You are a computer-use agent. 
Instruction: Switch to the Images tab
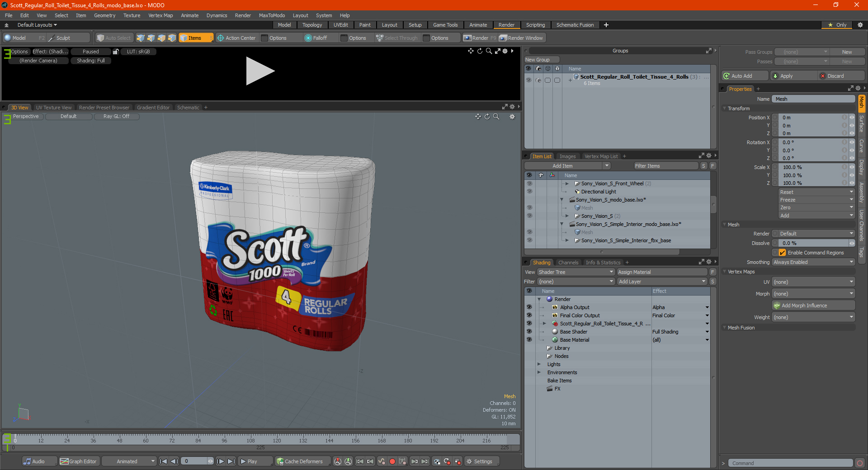click(x=567, y=156)
